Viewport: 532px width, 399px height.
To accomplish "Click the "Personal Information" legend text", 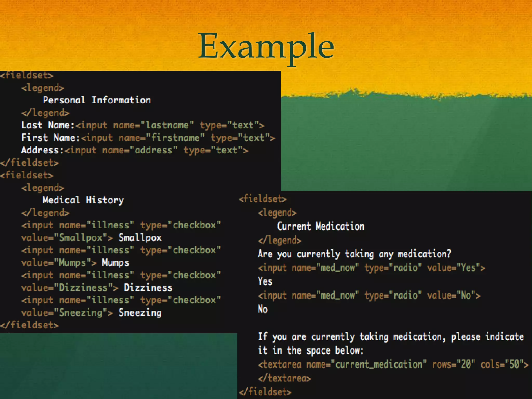I will coord(97,100).
